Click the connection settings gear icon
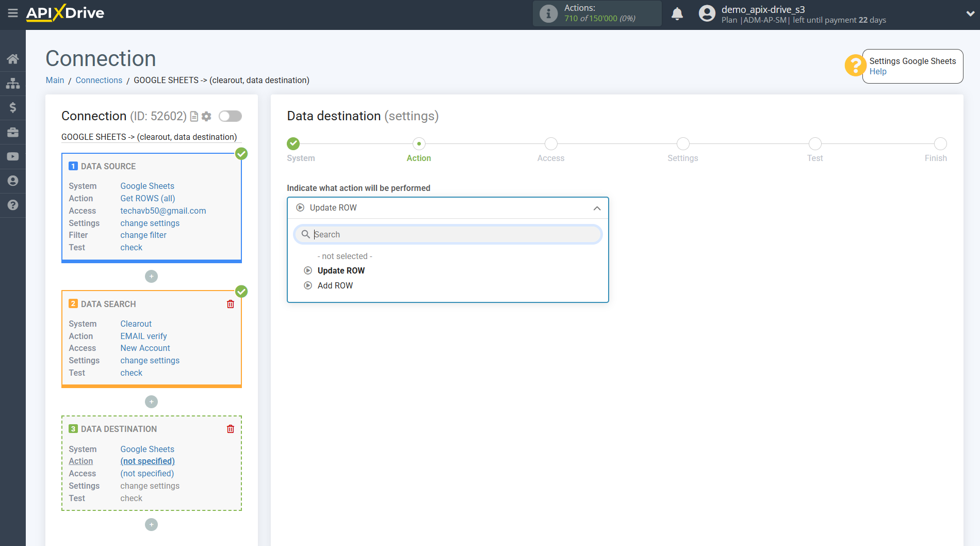Viewport: 980px width, 546px height. (x=206, y=117)
